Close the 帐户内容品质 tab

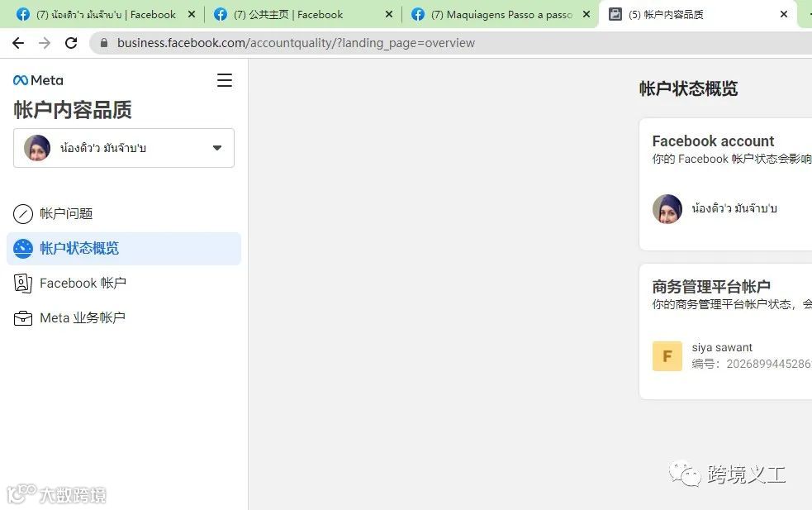tap(784, 15)
